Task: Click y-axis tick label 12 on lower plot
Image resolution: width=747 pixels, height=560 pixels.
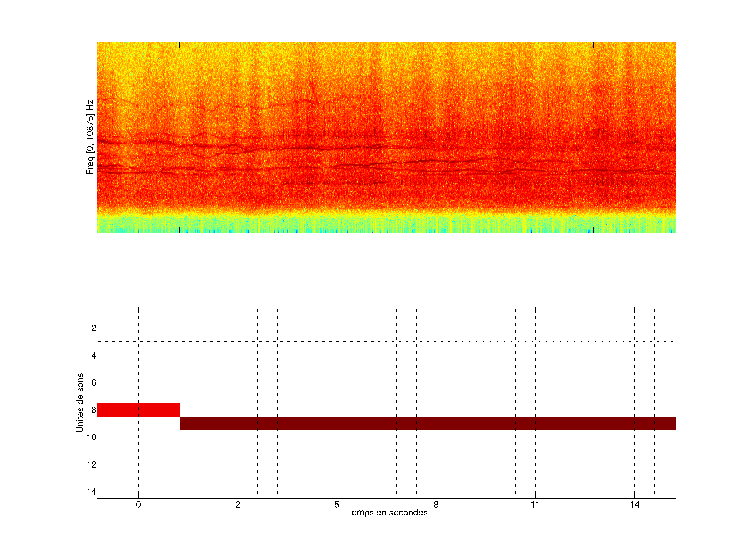Action: coord(92,465)
